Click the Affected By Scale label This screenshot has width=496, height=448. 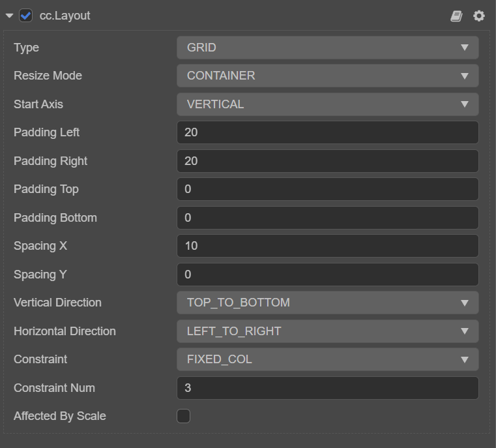coord(60,416)
